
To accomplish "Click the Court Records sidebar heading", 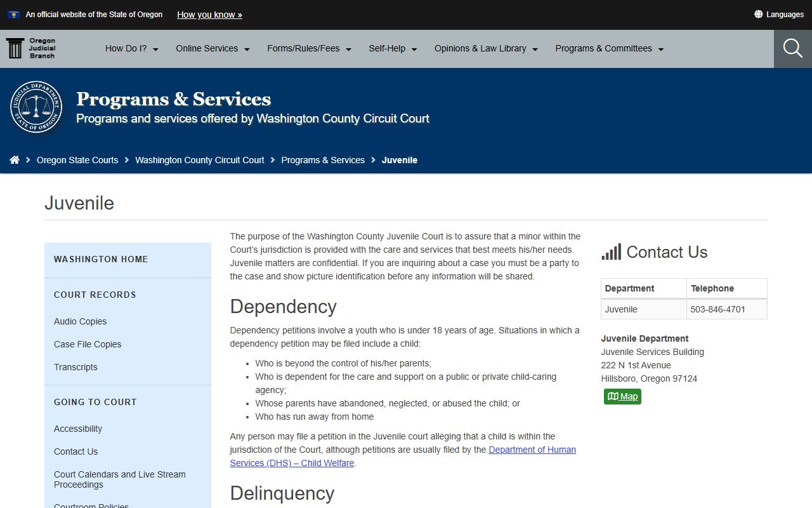I will [x=95, y=295].
